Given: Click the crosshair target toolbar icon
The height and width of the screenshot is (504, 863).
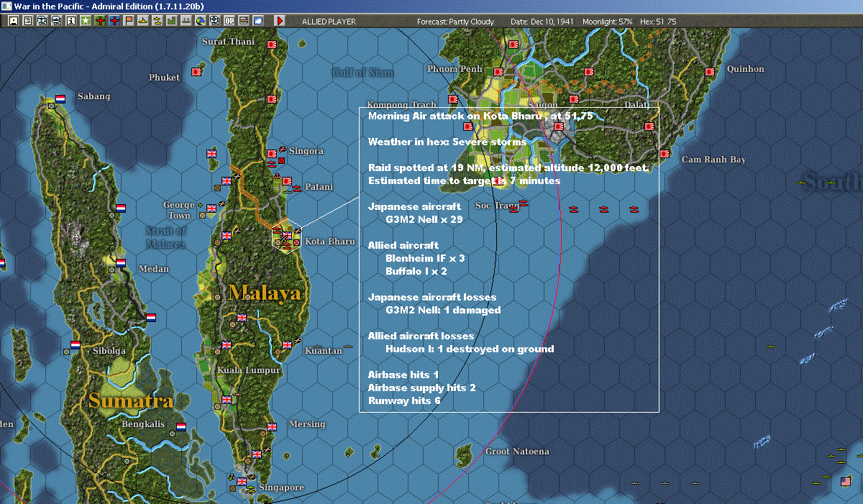Looking at the screenshot, I should tap(214, 21).
